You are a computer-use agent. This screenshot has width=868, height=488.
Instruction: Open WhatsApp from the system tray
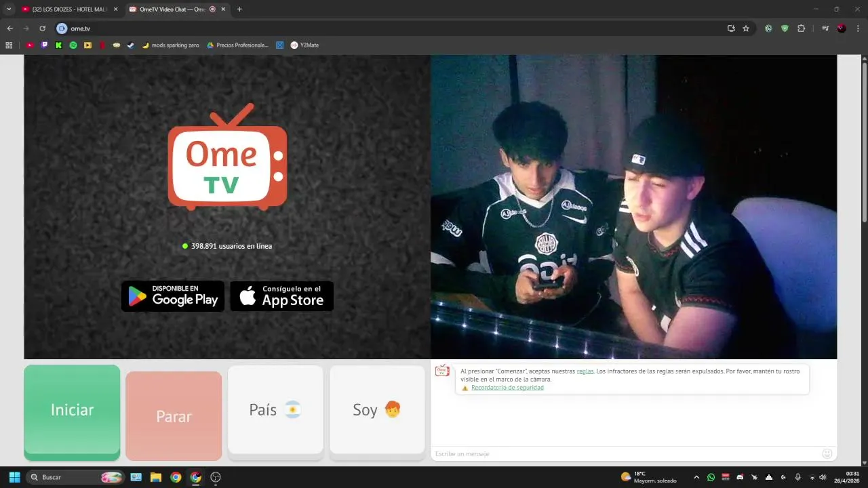(x=711, y=477)
